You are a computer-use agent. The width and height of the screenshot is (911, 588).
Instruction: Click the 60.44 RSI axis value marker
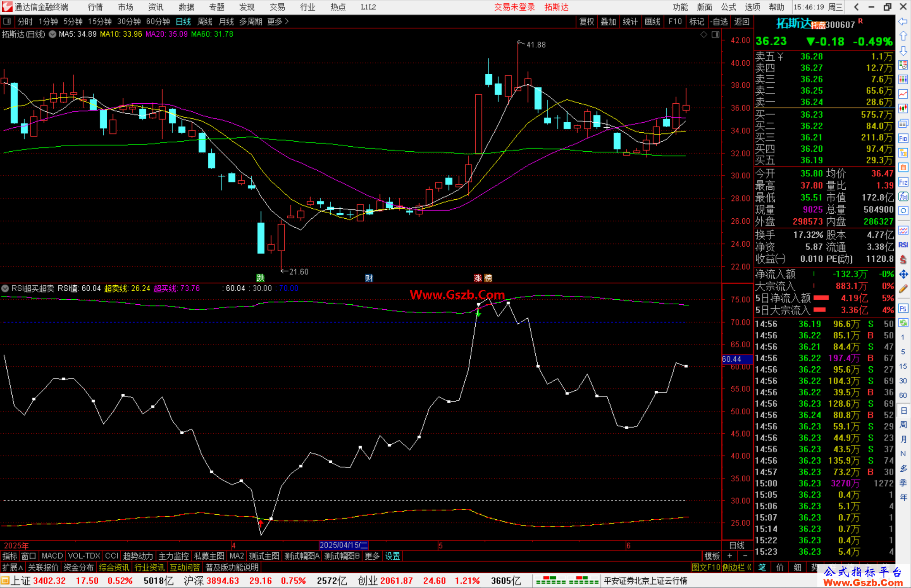(737, 359)
